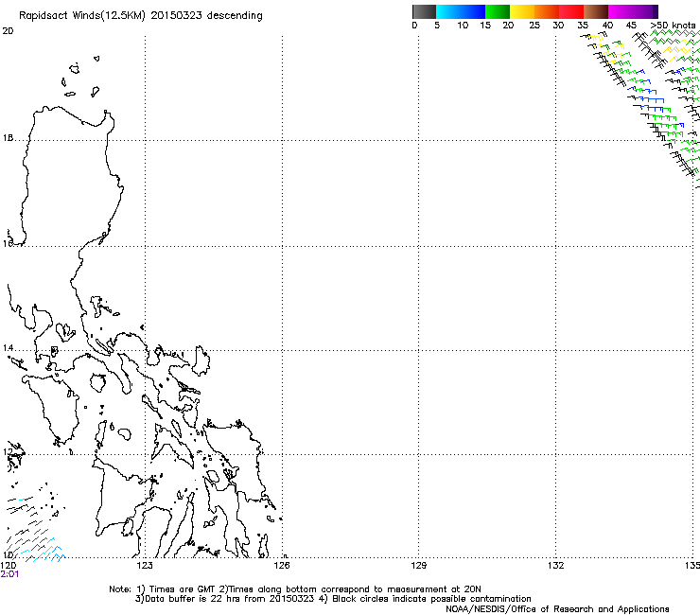Screen dimensions: 700x615
Task: Click the magenta-purple 40-50 knots color segment
Action: click(x=633, y=12)
